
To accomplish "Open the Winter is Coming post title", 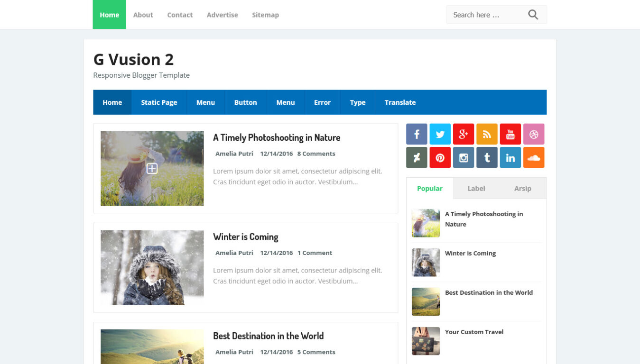I will [246, 237].
